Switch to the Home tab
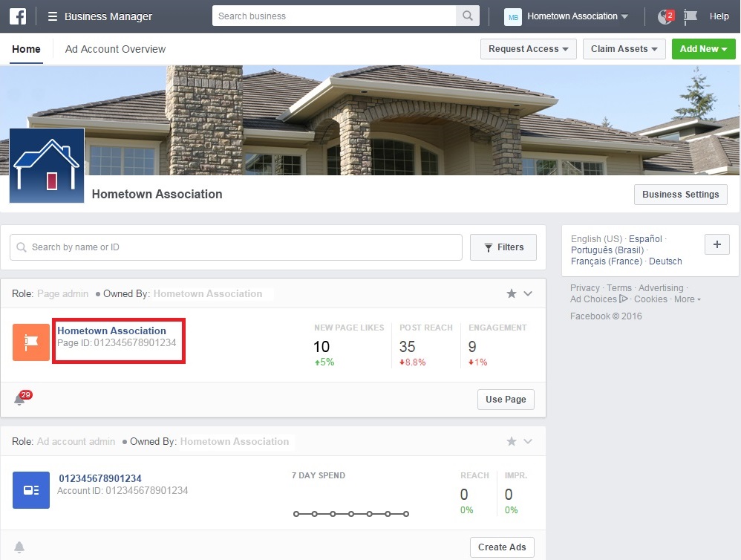The width and height of the screenshot is (741, 560). (27, 49)
